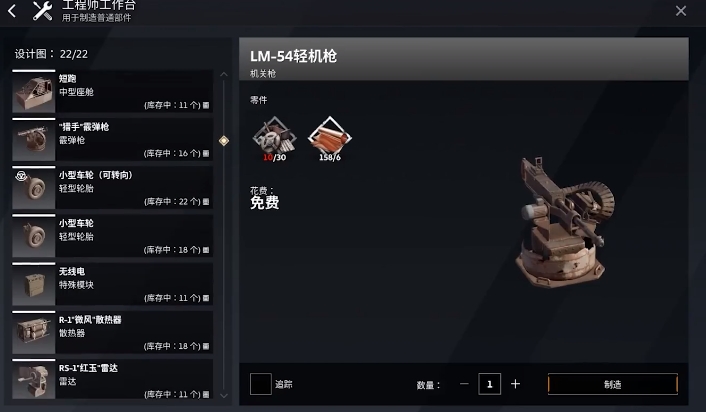The image size is (706, 412).
Task: Increase quantity with the plus button
Action: coord(516,384)
